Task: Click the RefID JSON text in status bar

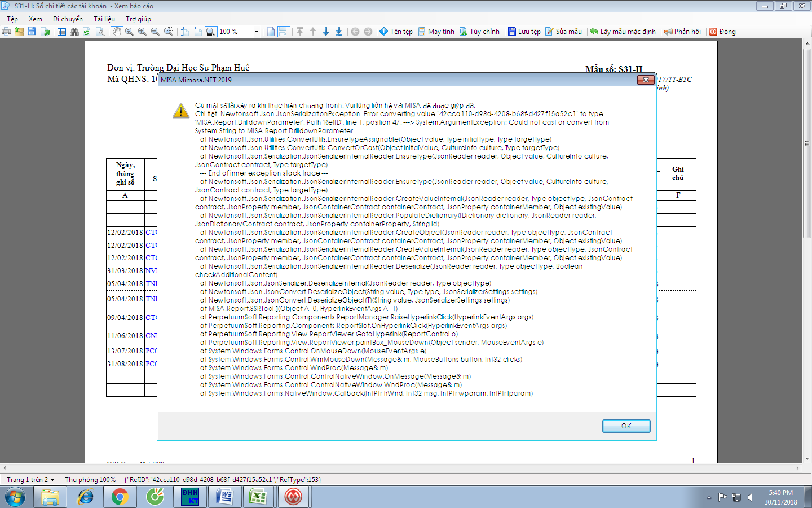Action: click(x=223, y=480)
